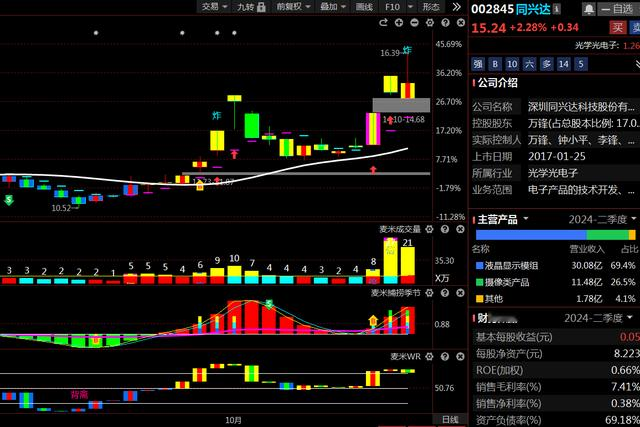This screenshot has width=640, height=427.
Task: Select the 日线 period tab
Action: click(447, 419)
